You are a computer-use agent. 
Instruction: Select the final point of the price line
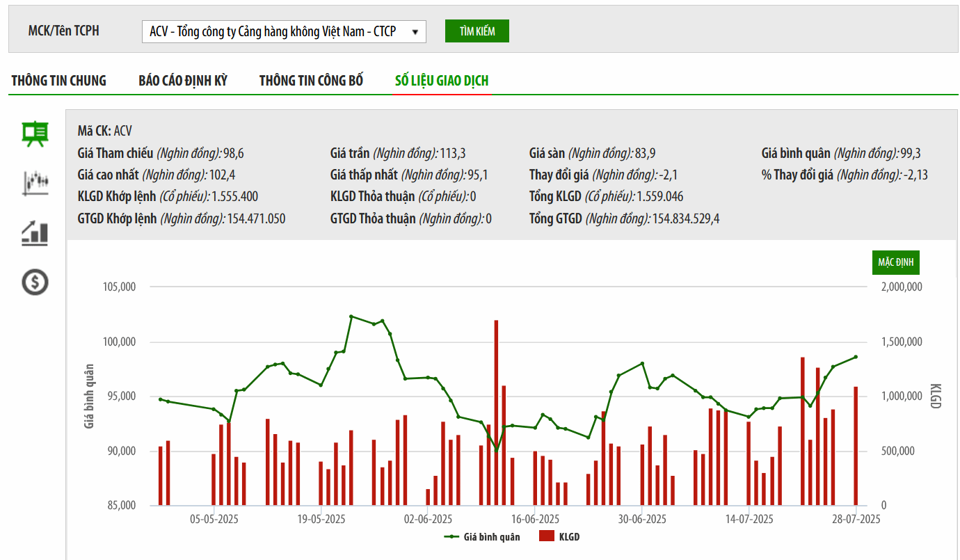[856, 357]
